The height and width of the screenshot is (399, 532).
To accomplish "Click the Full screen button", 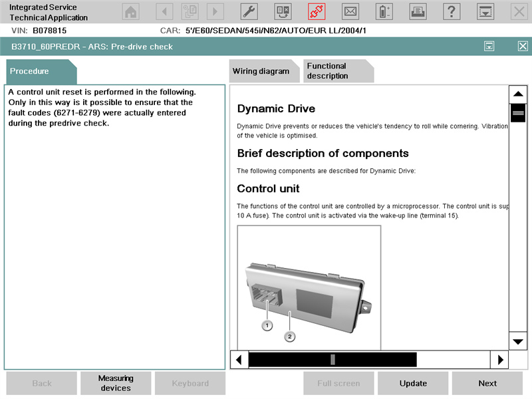I will [338, 384].
